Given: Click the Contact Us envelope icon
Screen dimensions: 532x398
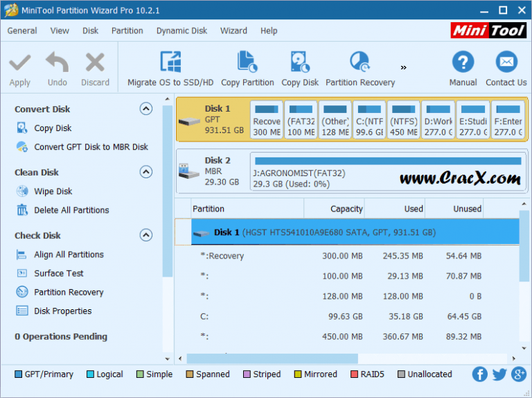Looking at the screenshot, I should pyautogui.click(x=506, y=63).
